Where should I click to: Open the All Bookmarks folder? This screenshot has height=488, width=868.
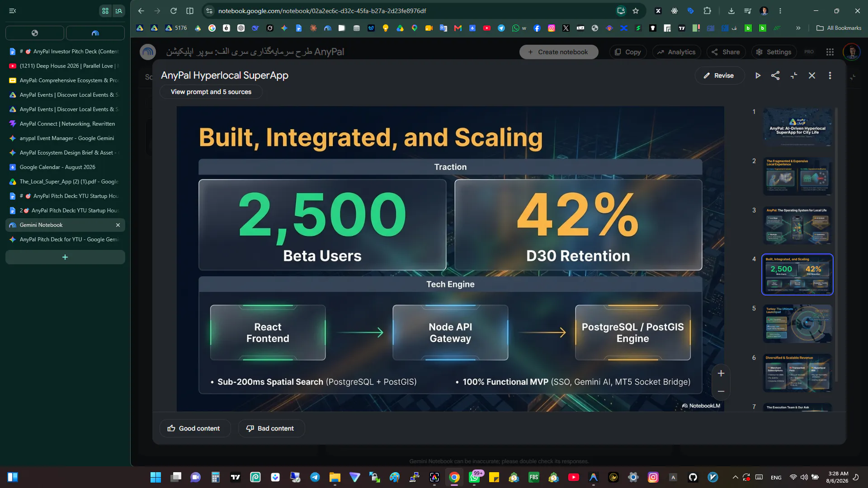click(x=839, y=28)
